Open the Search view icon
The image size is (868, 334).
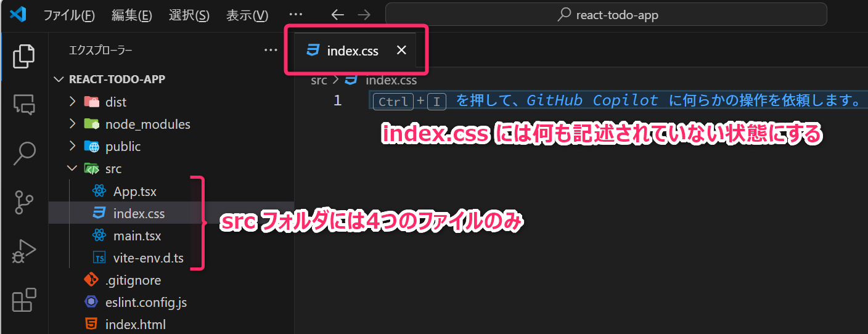pyautogui.click(x=24, y=153)
